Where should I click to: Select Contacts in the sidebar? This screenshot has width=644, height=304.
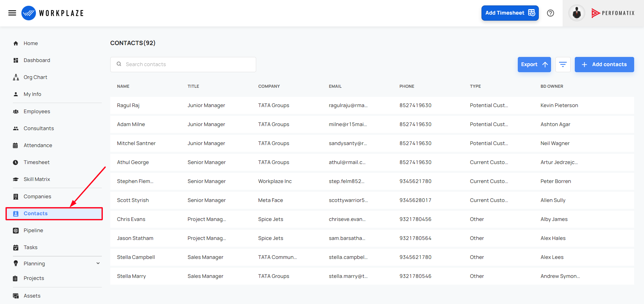coord(54,214)
